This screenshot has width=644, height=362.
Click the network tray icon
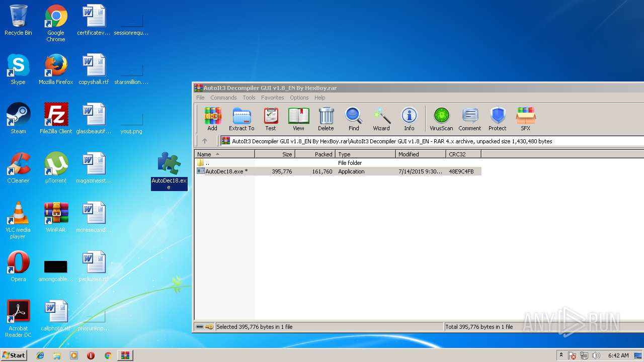point(584,355)
